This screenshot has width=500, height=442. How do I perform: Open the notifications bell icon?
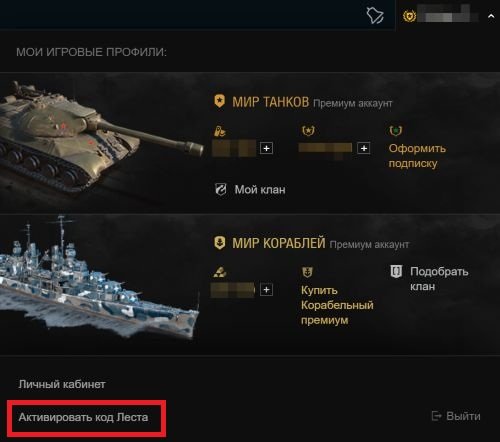(375, 15)
